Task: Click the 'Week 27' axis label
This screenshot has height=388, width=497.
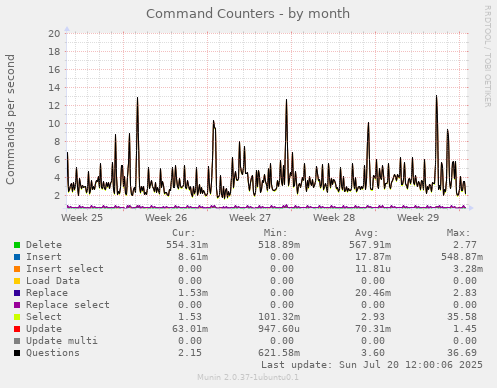Action: [250, 218]
